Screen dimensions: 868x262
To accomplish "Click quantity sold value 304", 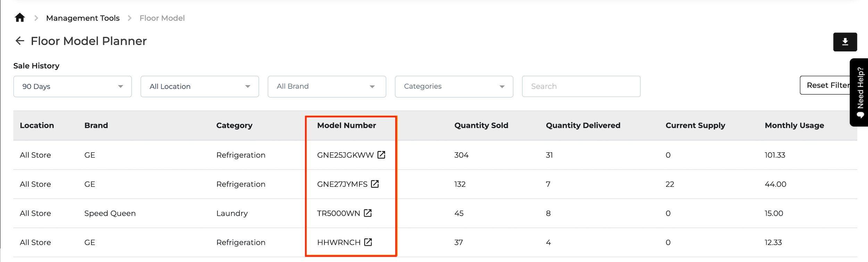I will pos(461,155).
